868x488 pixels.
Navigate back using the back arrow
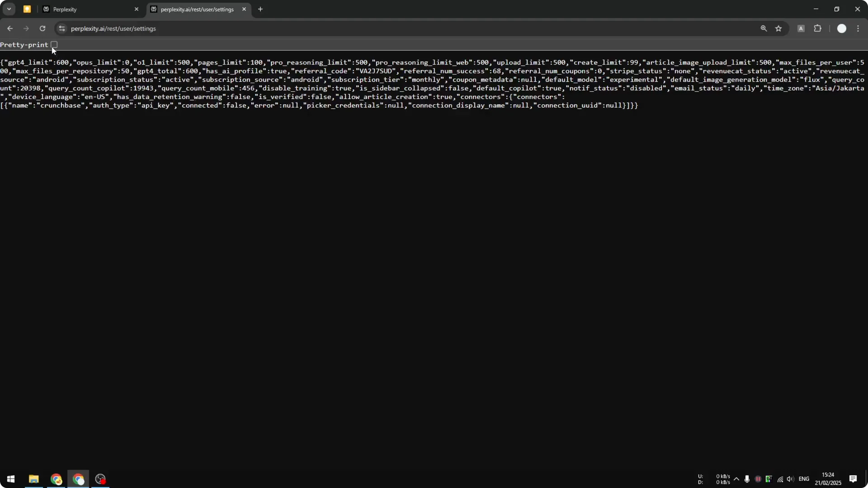click(x=10, y=28)
